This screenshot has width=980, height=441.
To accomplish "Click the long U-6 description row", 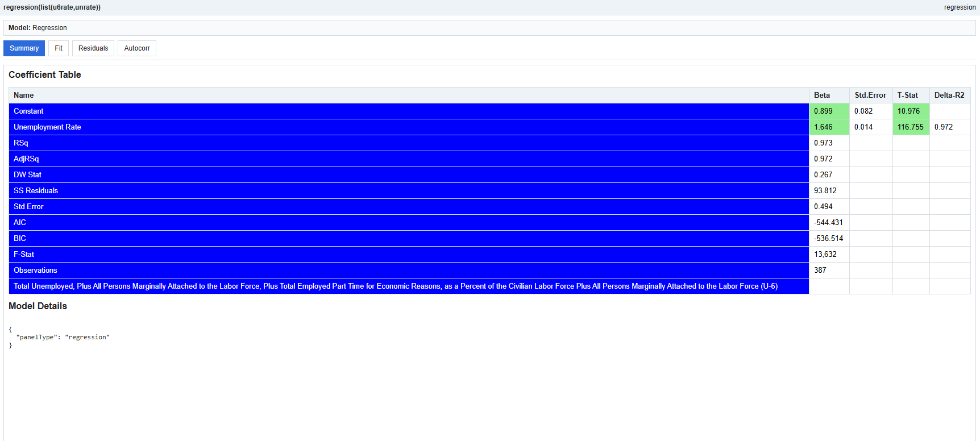I will pyautogui.click(x=409, y=286).
